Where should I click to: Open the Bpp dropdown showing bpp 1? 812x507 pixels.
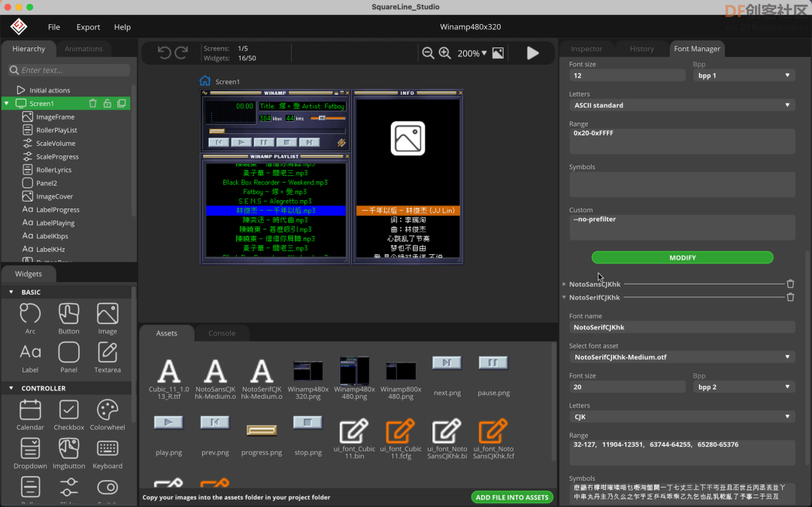pos(744,76)
